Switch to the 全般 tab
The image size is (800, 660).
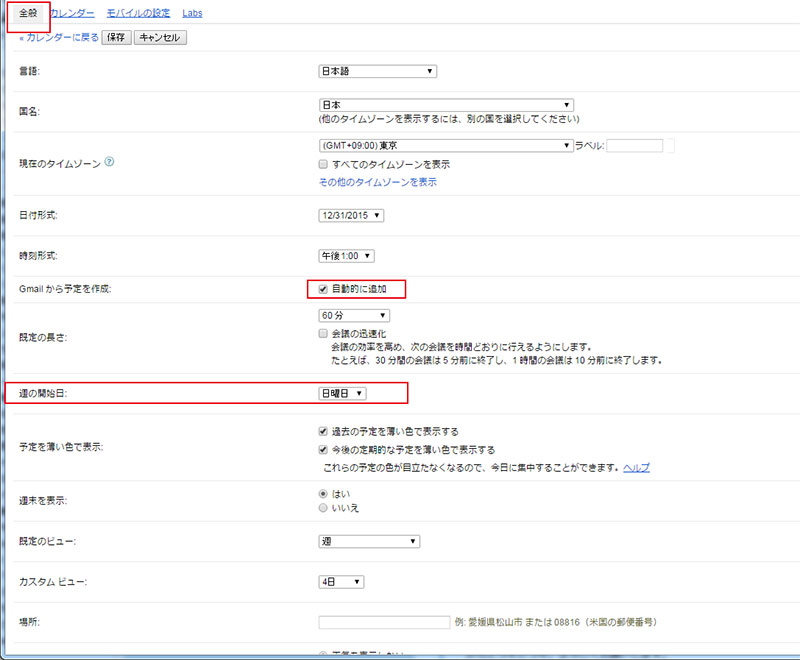pyautogui.click(x=27, y=13)
